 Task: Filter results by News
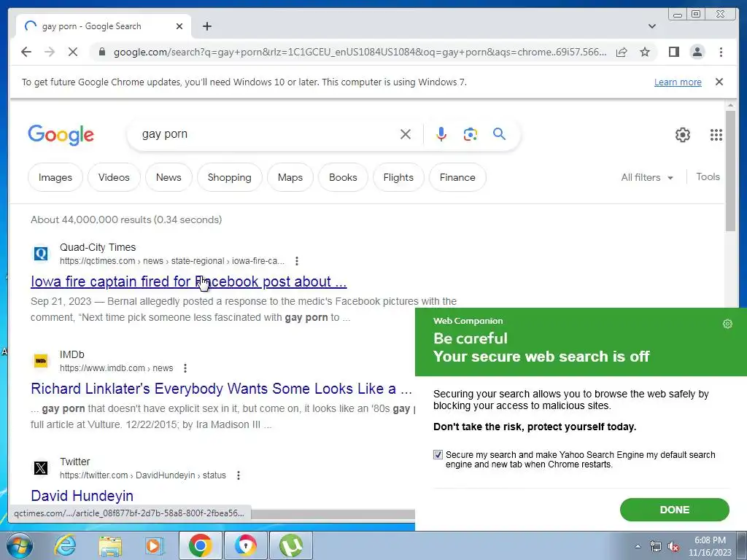click(x=169, y=178)
